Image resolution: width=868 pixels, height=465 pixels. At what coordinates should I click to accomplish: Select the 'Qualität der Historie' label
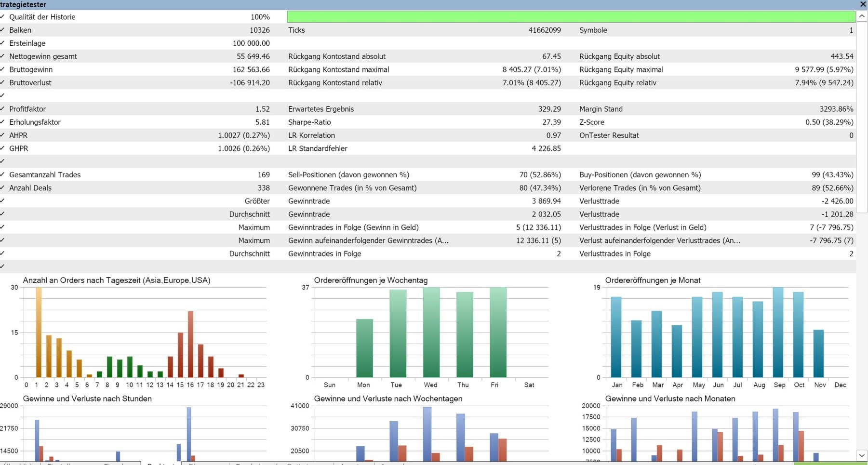pyautogui.click(x=42, y=17)
